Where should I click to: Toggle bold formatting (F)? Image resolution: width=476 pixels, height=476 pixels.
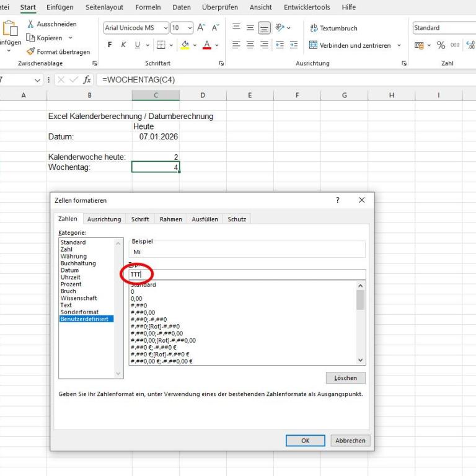click(110, 45)
